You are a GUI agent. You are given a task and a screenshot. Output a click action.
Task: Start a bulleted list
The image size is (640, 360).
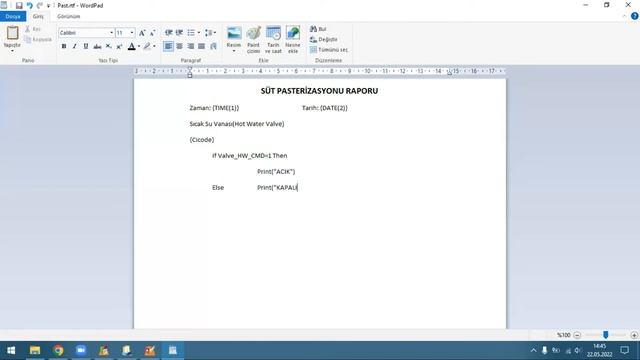pos(191,33)
